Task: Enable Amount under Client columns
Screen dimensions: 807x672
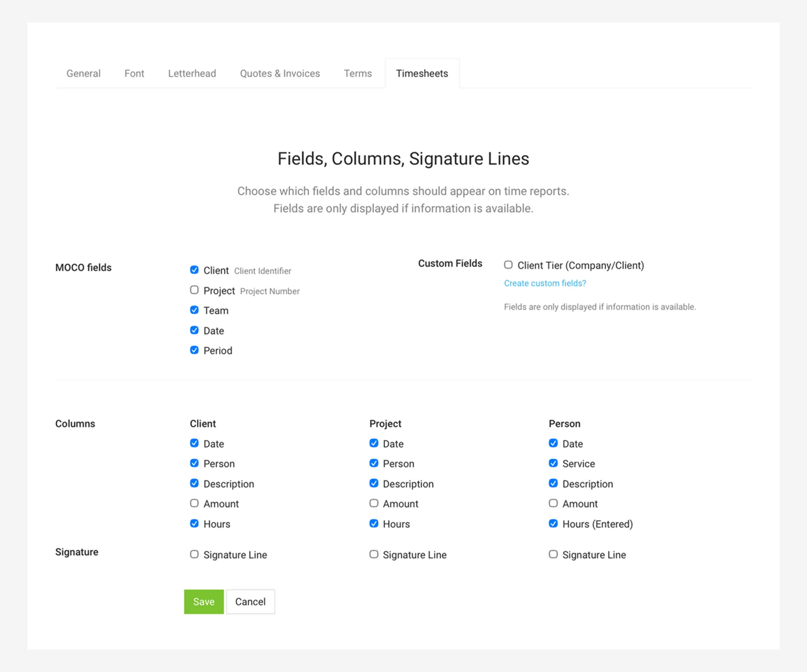Action: pyautogui.click(x=194, y=503)
